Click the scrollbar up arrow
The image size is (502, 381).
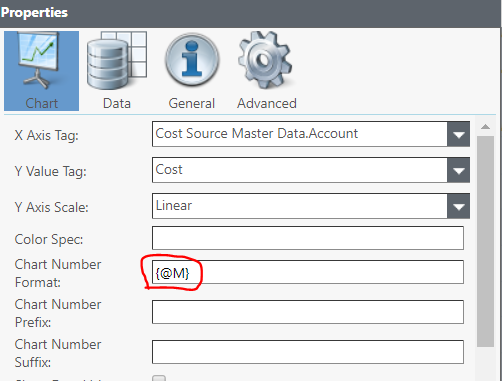[485, 127]
